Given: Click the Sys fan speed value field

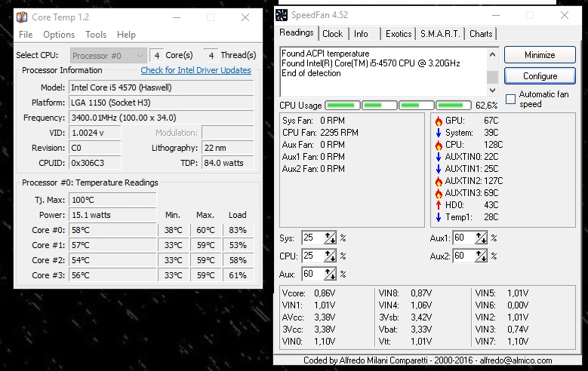Looking at the screenshot, I should point(312,238).
